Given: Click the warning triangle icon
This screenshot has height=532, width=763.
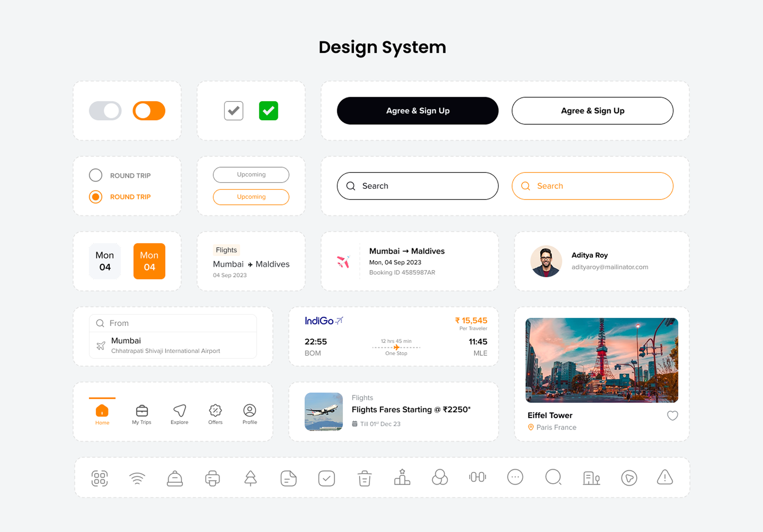Looking at the screenshot, I should tap(665, 478).
